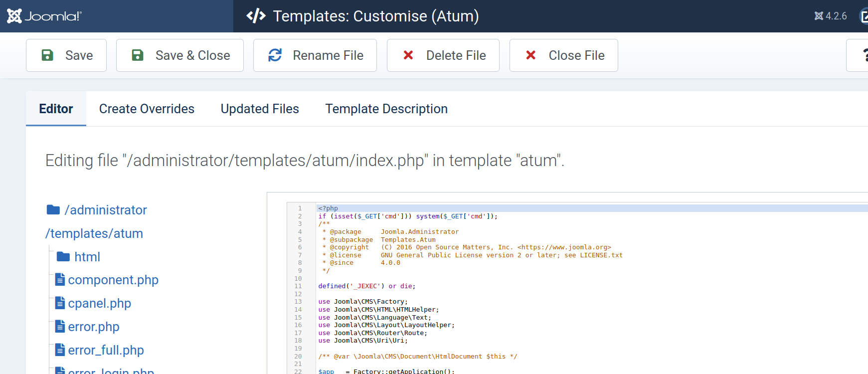Click the Save & Close button
The height and width of the screenshot is (374, 868).
tap(180, 55)
